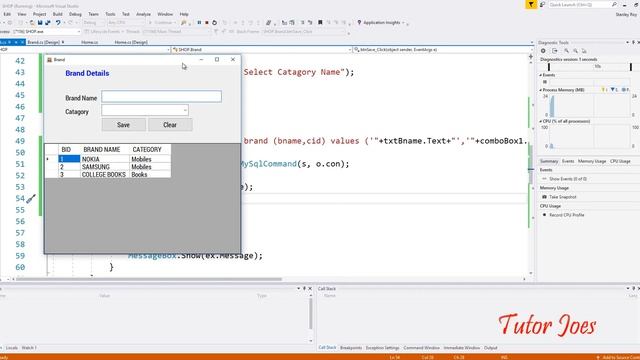Click Record CPU Profile link
The width and height of the screenshot is (640, 360).
567,215
